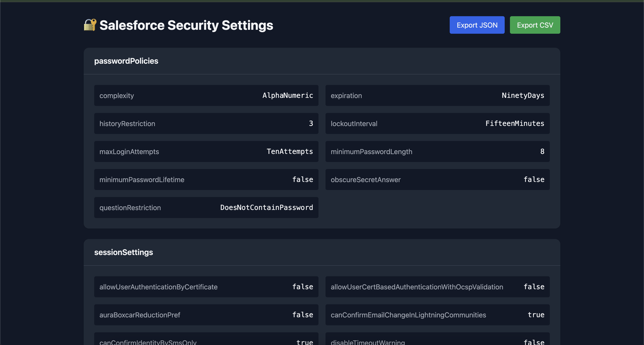The width and height of the screenshot is (644, 345).
Task: Toggle the obscureSecretAnswer setting
Action: click(x=437, y=179)
